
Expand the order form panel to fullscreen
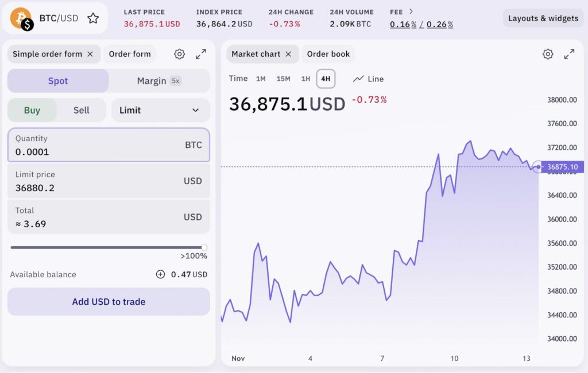pyautogui.click(x=200, y=54)
